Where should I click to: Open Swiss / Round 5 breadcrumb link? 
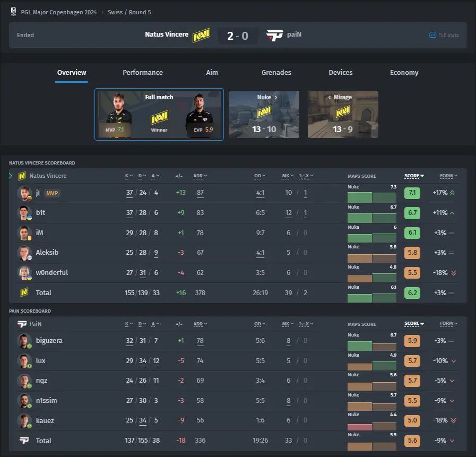[129, 12]
